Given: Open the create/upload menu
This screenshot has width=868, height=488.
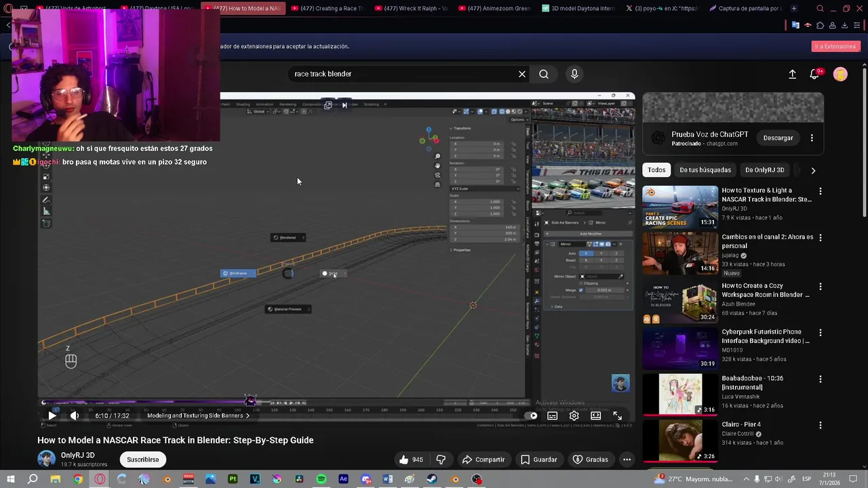Looking at the screenshot, I should pyautogui.click(x=792, y=74).
